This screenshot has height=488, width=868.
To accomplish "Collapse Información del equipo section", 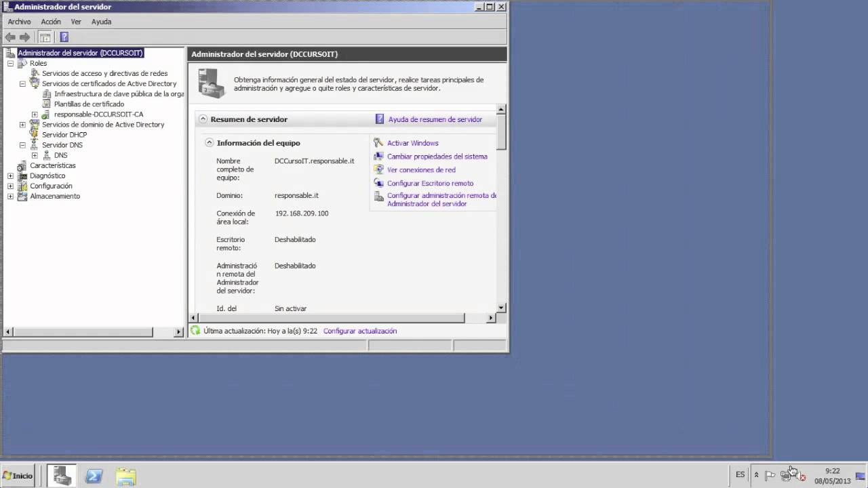I will 210,142.
